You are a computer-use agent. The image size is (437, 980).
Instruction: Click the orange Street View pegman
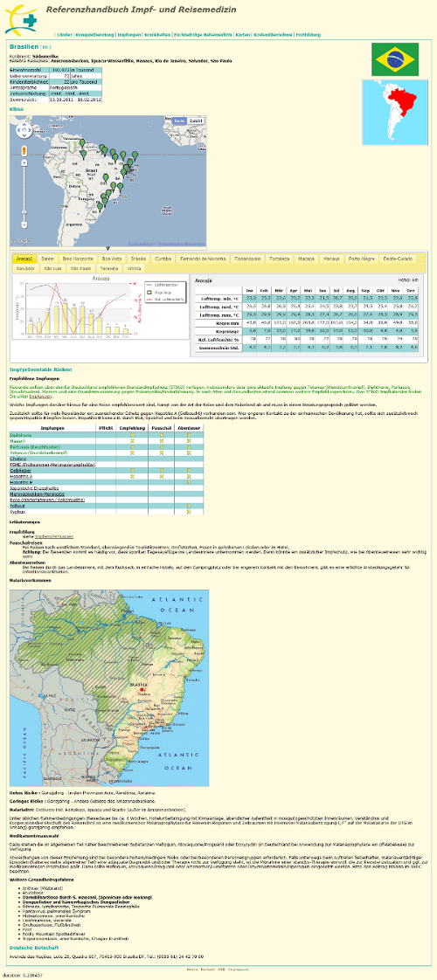24,150
